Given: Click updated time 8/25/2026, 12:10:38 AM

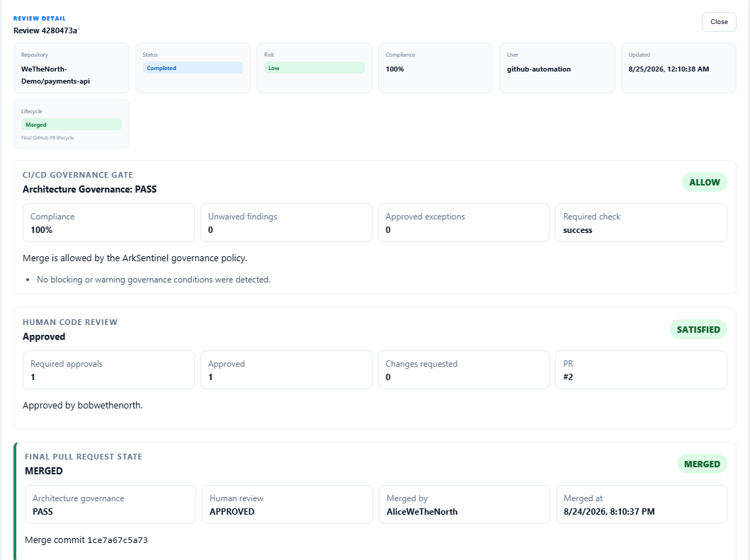Looking at the screenshot, I should 669,69.
